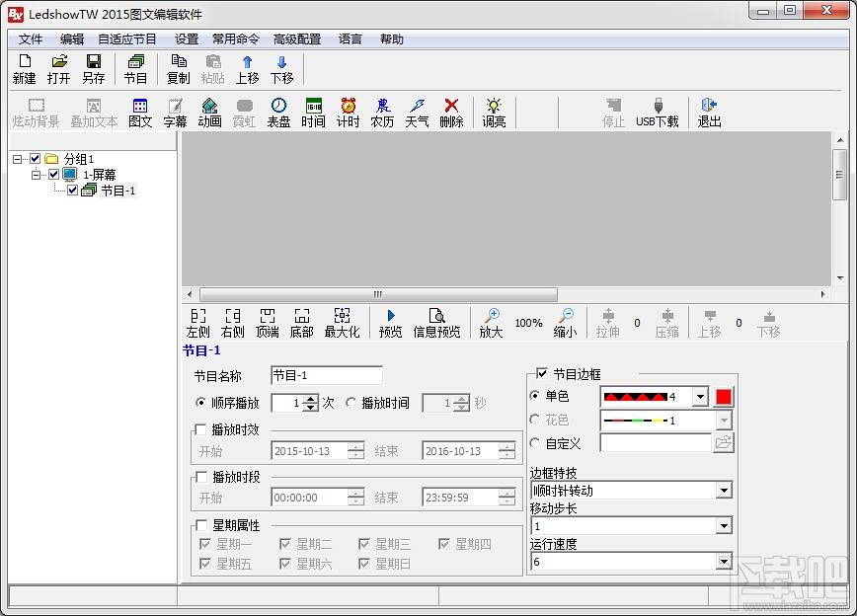Open the 运行速度 running speed dropdown
857x616 pixels.
725,563
